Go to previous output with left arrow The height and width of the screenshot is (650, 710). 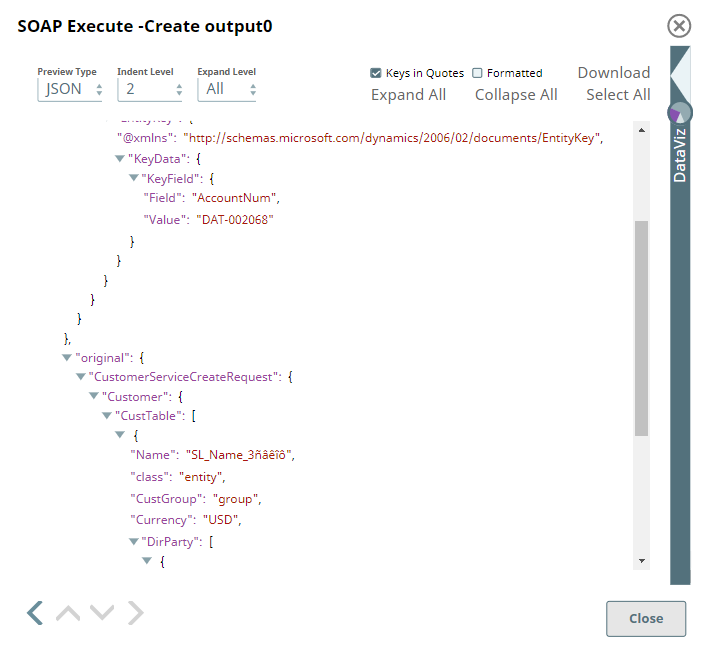[35, 612]
